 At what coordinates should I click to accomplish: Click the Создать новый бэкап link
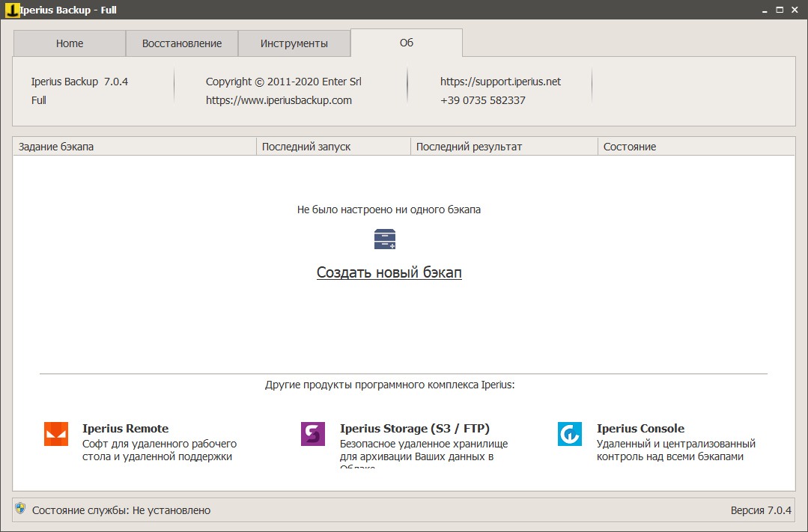pyautogui.click(x=389, y=272)
